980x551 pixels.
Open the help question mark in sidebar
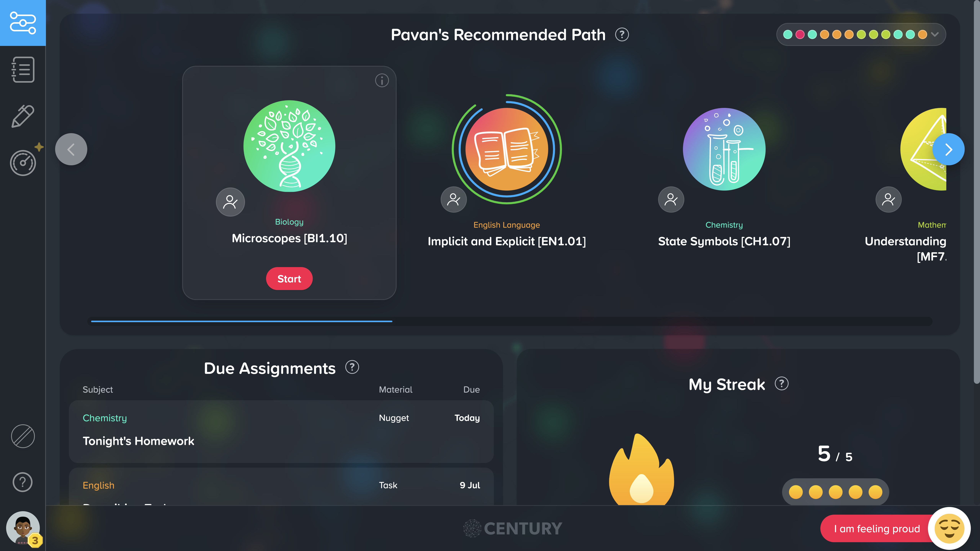point(23,482)
